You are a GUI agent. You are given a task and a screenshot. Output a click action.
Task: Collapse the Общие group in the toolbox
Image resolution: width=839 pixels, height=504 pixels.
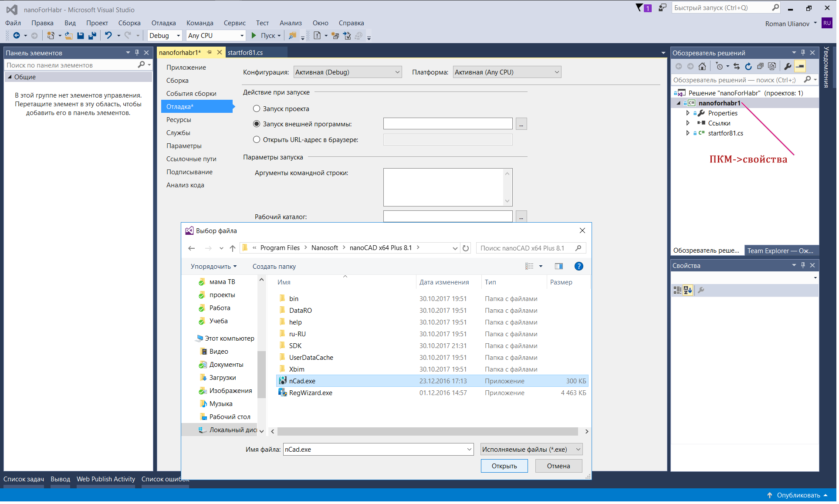(10, 77)
